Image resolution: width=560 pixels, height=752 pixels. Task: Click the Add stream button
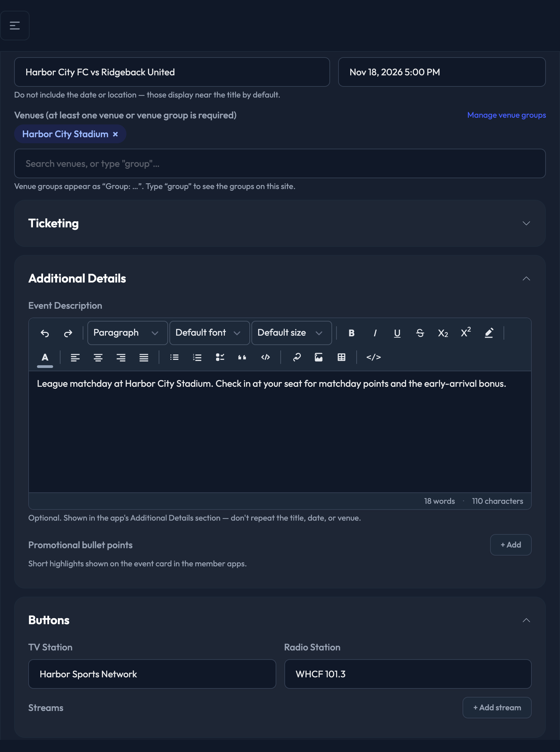(496, 708)
